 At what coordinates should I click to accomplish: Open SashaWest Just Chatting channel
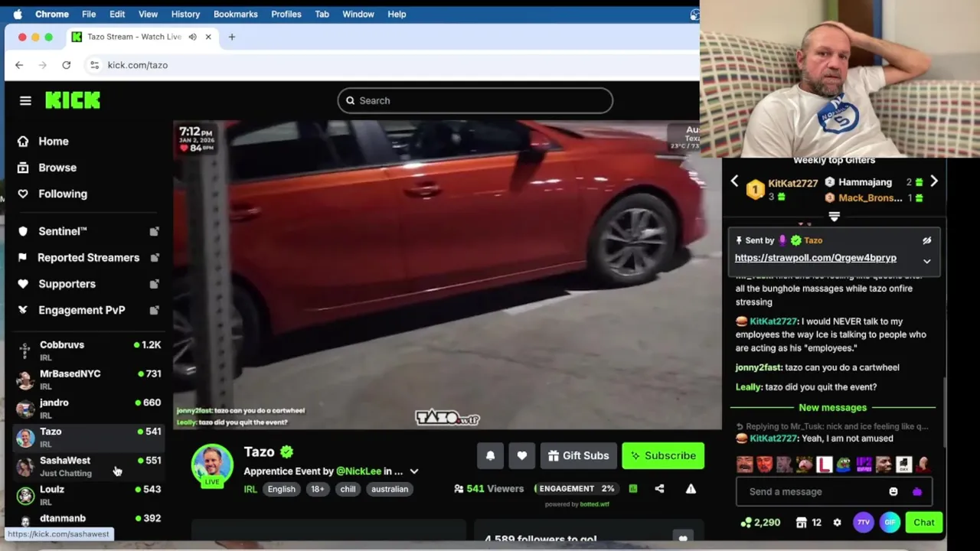pos(89,466)
